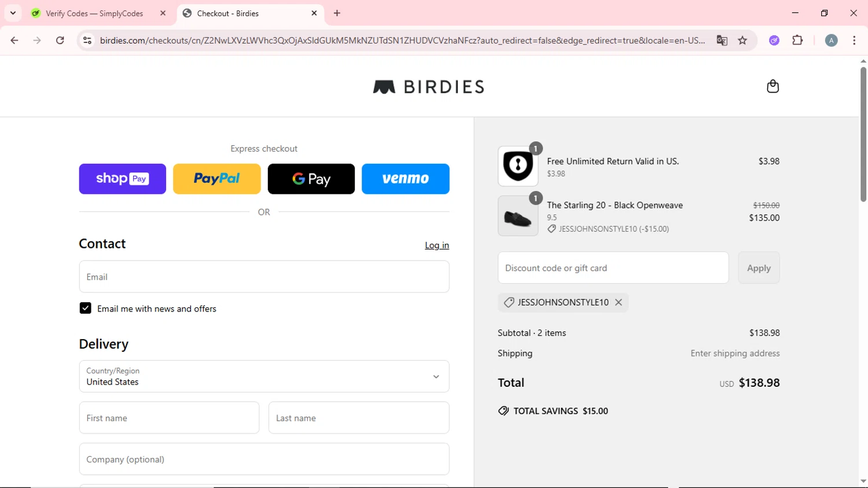Click the Discount code or gift card field
The width and height of the screenshot is (868, 488).
613,268
